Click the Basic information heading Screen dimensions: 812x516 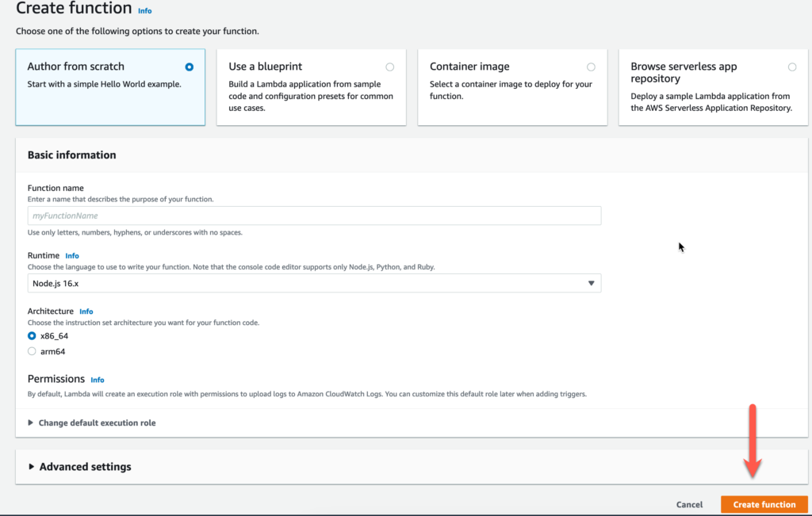pos(71,155)
